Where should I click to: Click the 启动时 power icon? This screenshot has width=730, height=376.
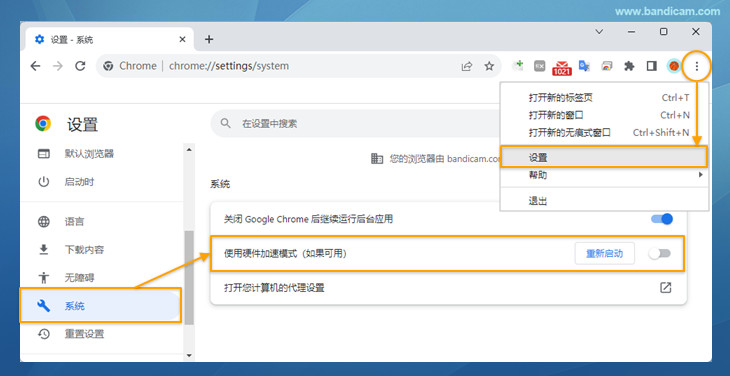click(44, 182)
